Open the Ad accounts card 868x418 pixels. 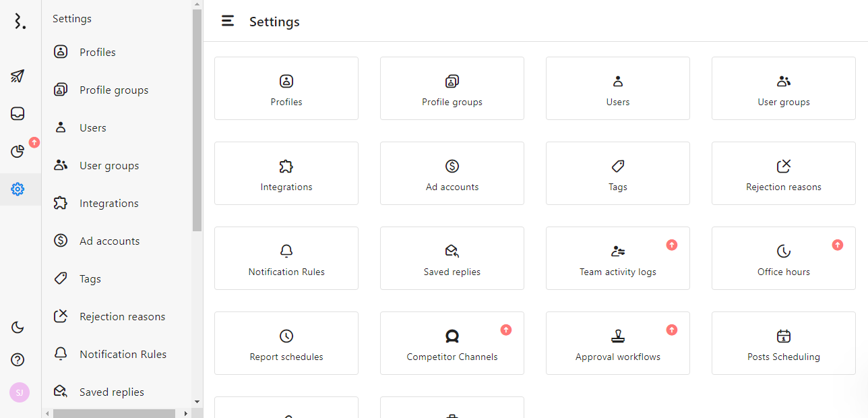[x=452, y=173]
